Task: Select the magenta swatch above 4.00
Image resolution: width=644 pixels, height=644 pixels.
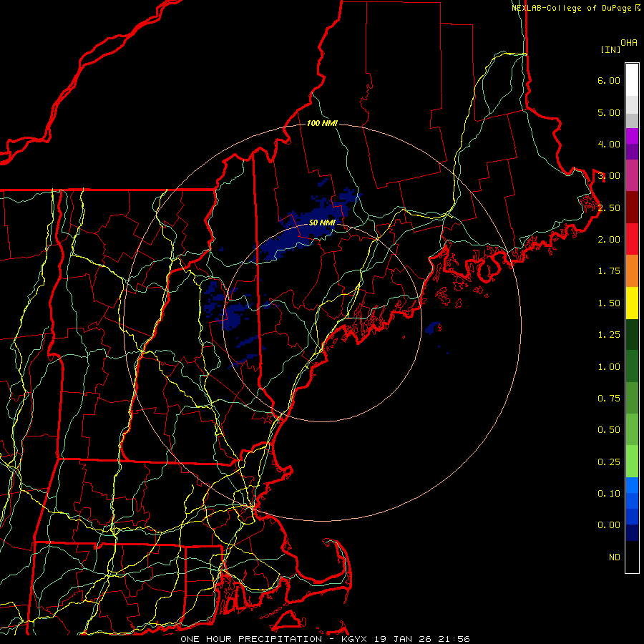Action: click(x=632, y=136)
